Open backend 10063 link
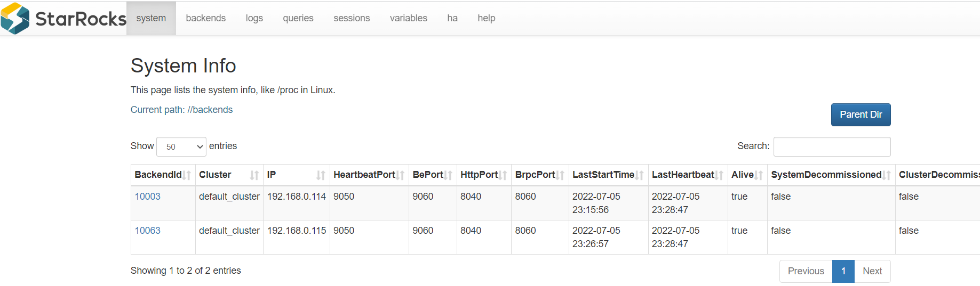The width and height of the screenshot is (980, 286). click(x=148, y=231)
